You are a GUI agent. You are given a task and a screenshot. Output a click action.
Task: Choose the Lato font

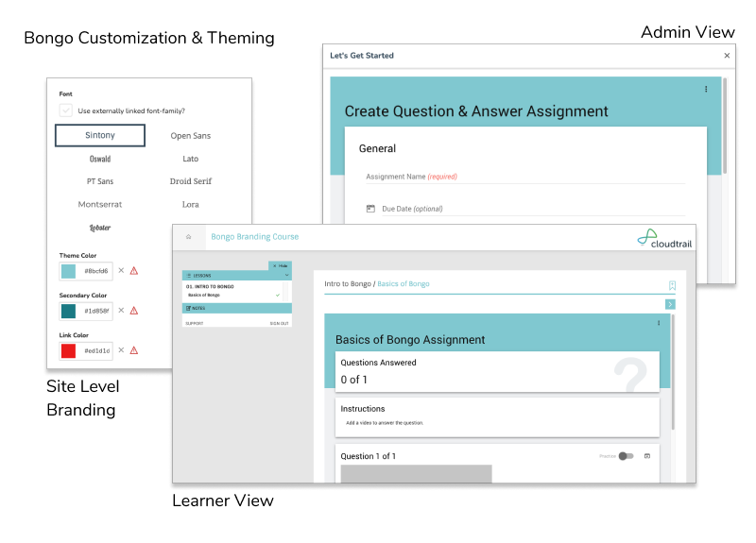(191, 159)
